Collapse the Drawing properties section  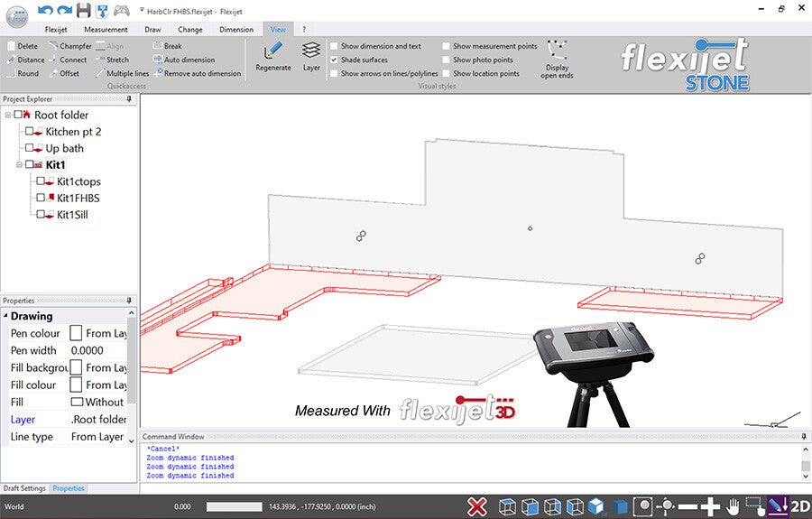coord(5,315)
